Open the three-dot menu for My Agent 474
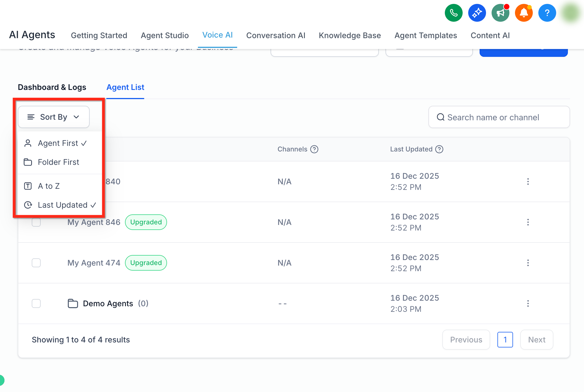The height and width of the screenshot is (392, 584). [528, 263]
